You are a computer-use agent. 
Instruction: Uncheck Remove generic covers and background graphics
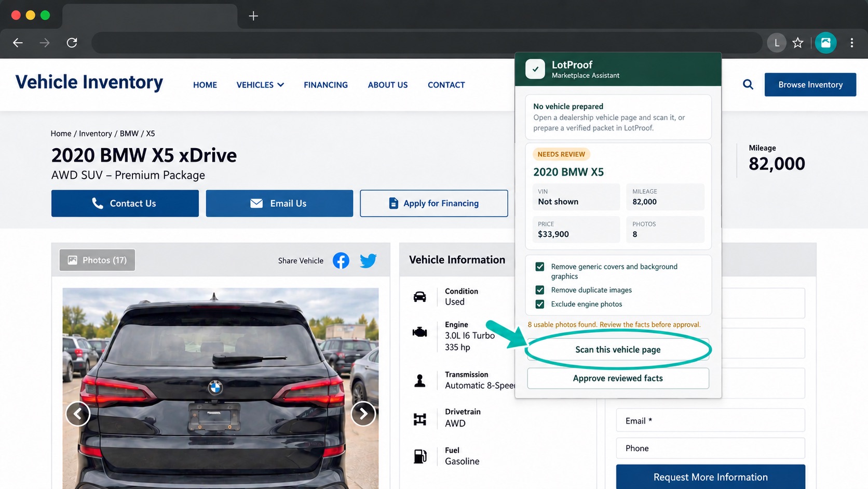click(x=540, y=267)
